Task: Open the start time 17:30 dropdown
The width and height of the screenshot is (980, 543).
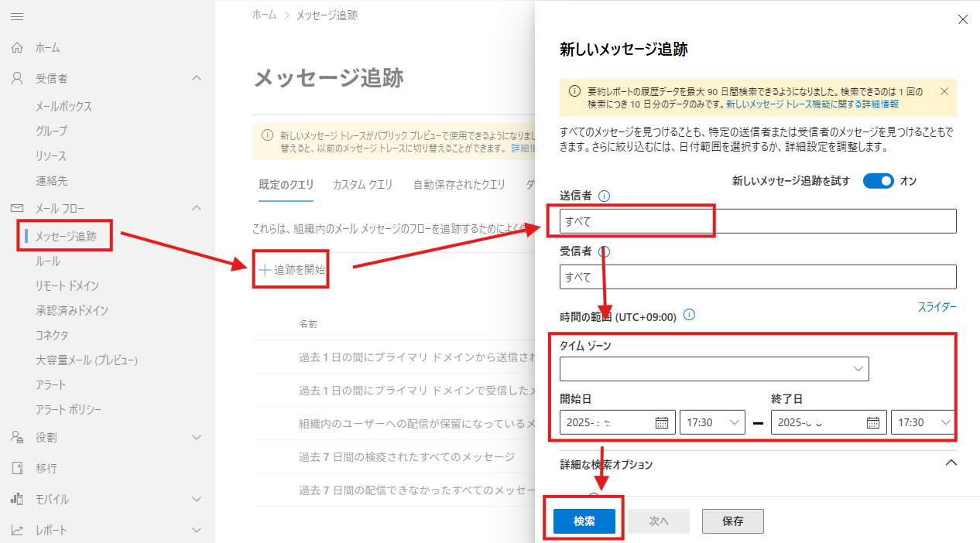Action: pyautogui.click(x=713, y=422)
